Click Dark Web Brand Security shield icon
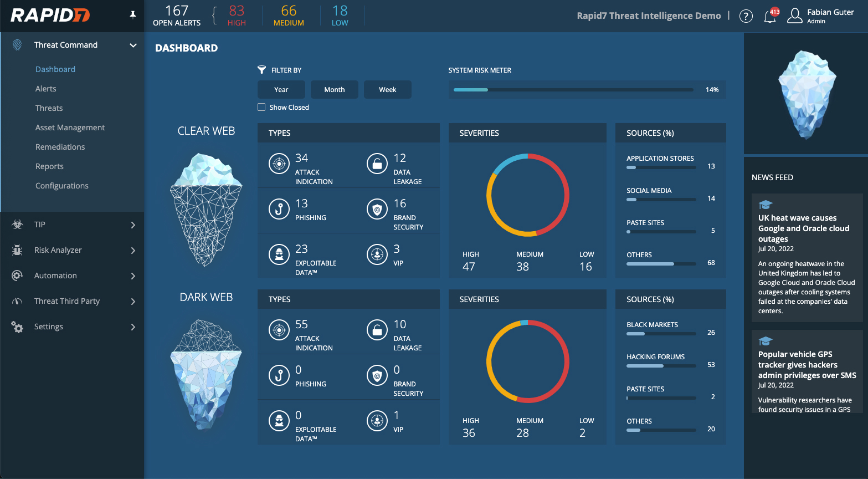This screenshot has height=479, width=868. point(377,375)
